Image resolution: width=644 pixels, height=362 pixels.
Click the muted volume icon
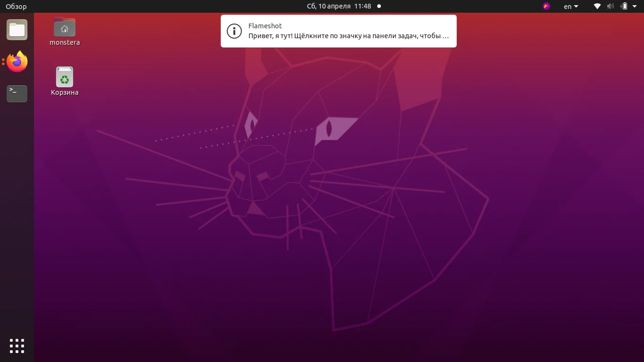(x=610, y=6)
